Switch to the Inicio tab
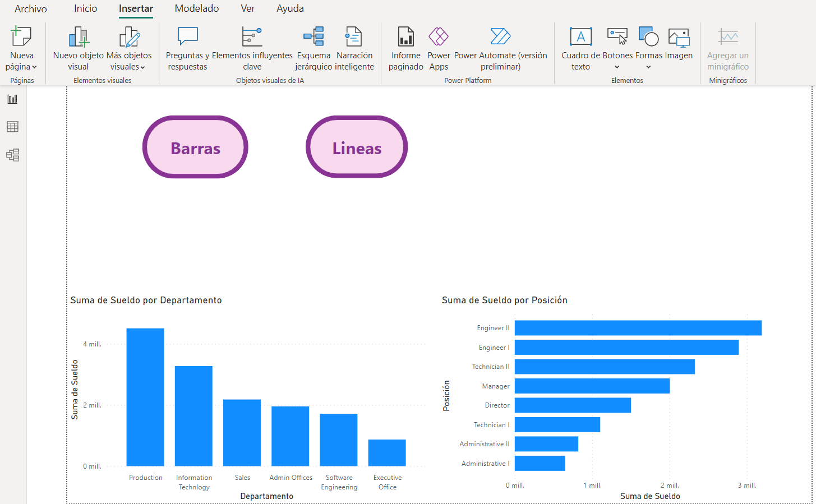The height and width of the screenshot is (504, 816). [85, 9]
